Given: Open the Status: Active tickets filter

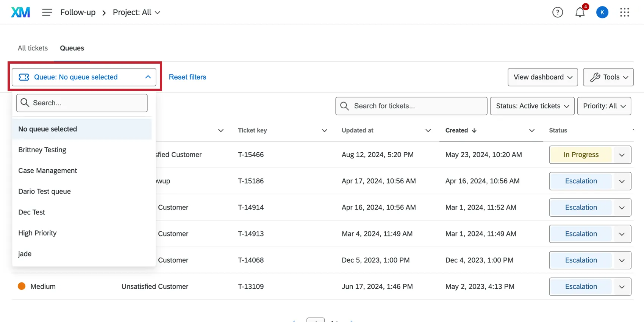Looking at the screenshot, I should [x=532, y=106].
